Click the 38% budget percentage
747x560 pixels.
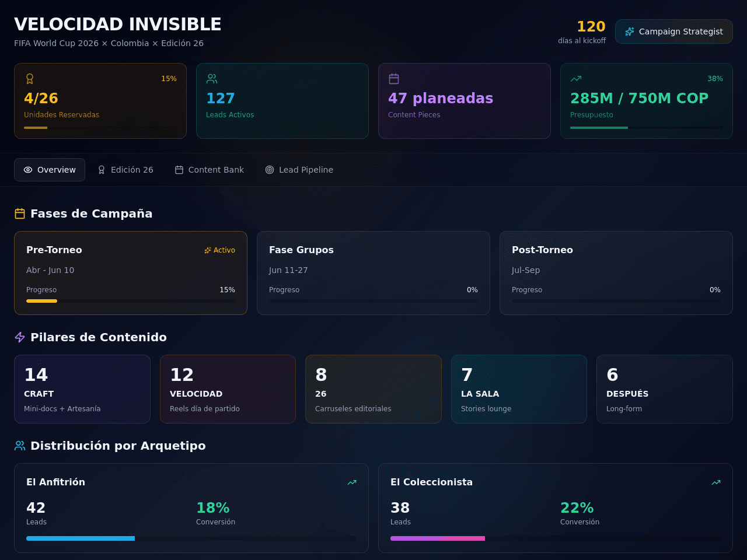point(715,79)
